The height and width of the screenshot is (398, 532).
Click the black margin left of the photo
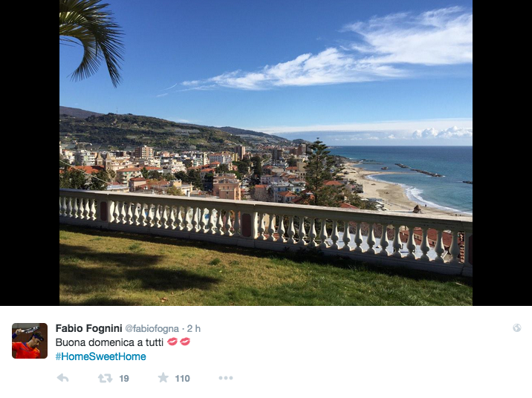click(30, 152)
